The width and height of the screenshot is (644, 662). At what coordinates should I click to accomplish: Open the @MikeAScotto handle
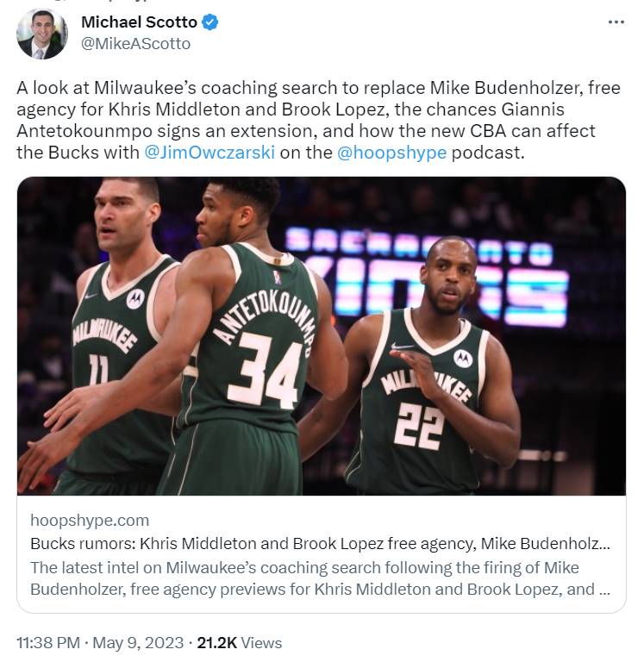[x=135, y=43]
